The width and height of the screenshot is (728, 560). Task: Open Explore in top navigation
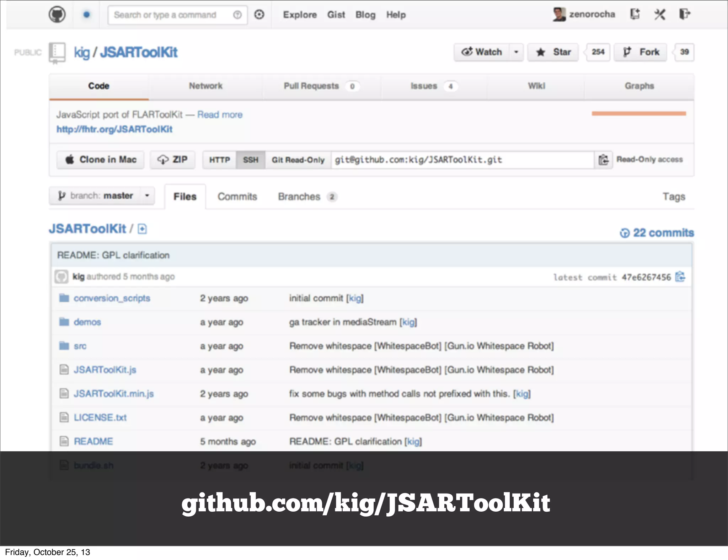pos(300,15)
